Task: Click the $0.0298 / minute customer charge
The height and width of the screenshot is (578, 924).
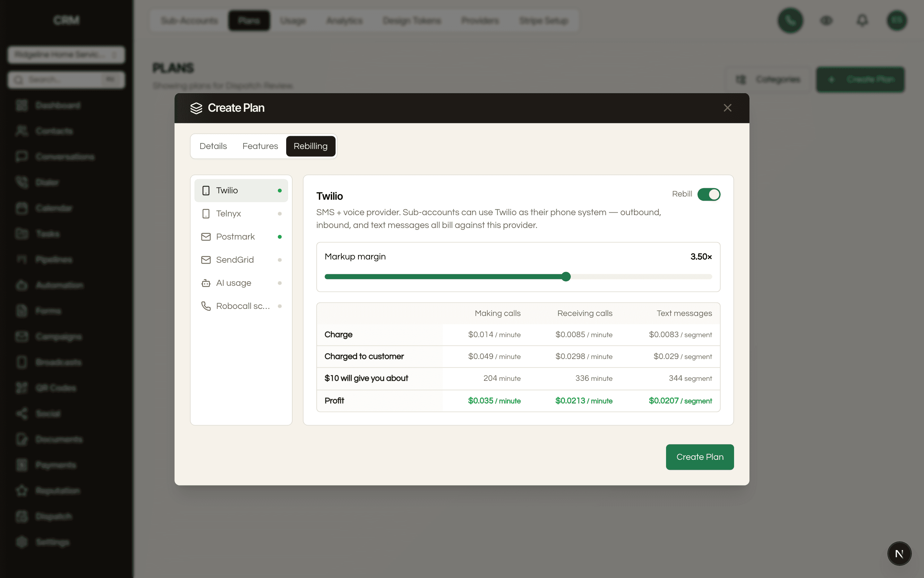Action: [583, 356]
